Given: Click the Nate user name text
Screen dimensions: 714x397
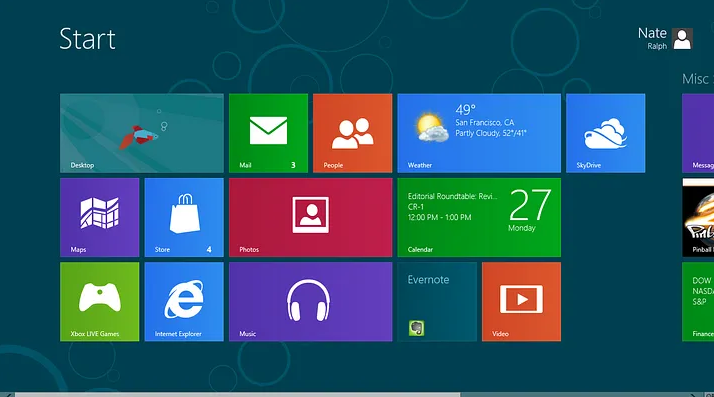Looking at the screenshot, I should (x=652, y=33).
